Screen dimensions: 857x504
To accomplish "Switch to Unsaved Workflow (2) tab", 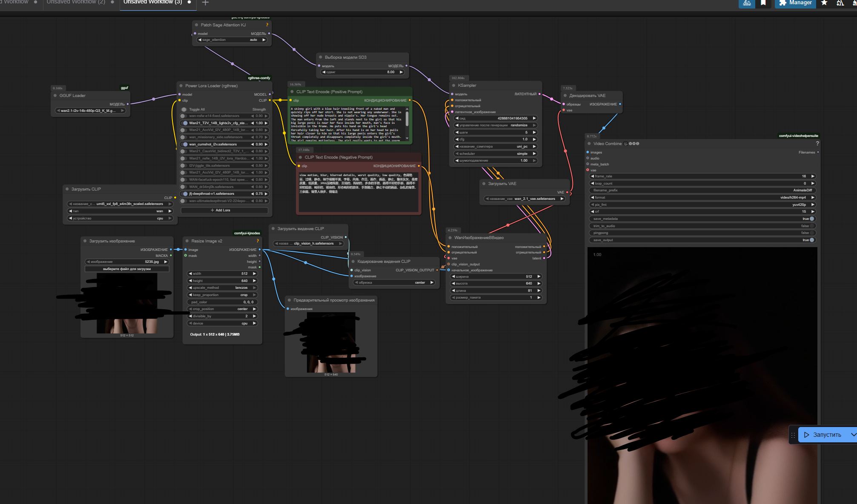I will point(76,2).
